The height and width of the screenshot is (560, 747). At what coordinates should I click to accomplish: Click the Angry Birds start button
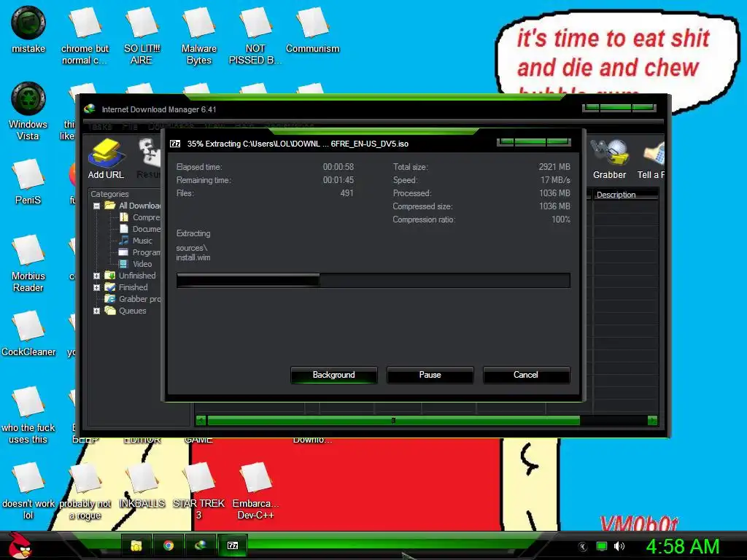tap(20, 545)
